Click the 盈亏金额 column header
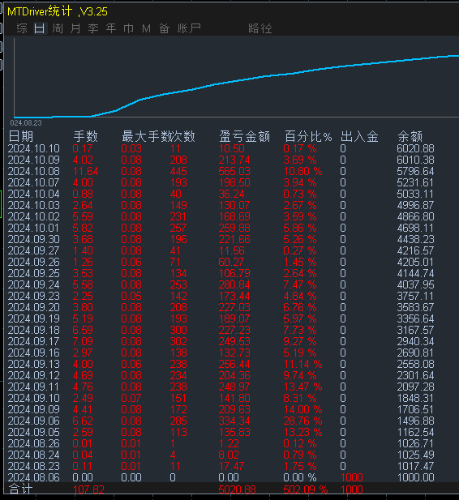This screenshot has width=459, height=500. pos(244,137)
